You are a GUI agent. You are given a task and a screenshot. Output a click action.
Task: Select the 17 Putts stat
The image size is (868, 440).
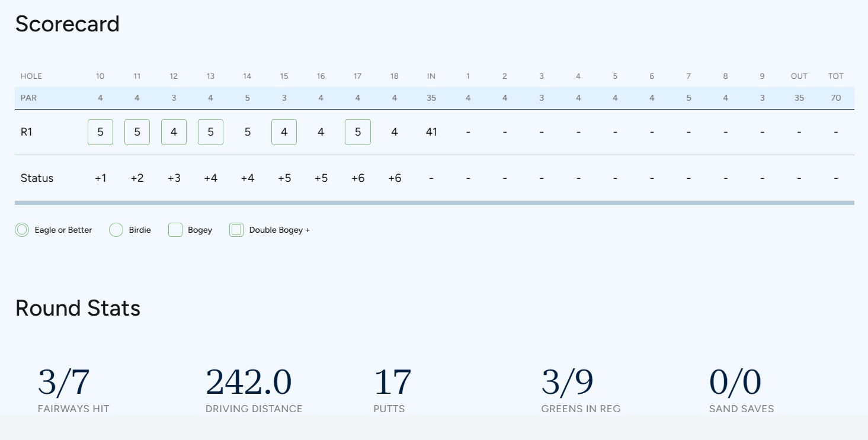pos(392,383)
